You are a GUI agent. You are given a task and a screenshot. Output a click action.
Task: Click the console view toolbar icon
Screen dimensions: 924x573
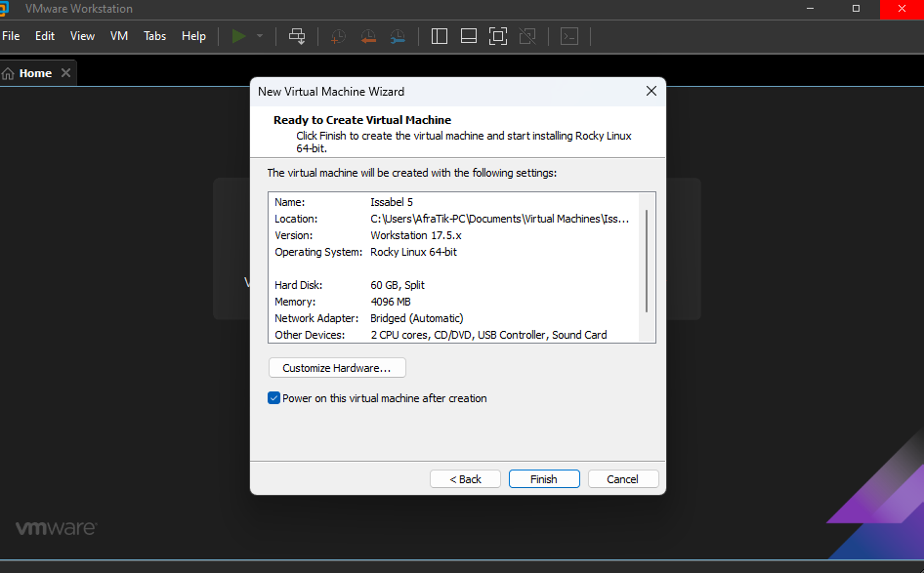(x=569, y=36)
